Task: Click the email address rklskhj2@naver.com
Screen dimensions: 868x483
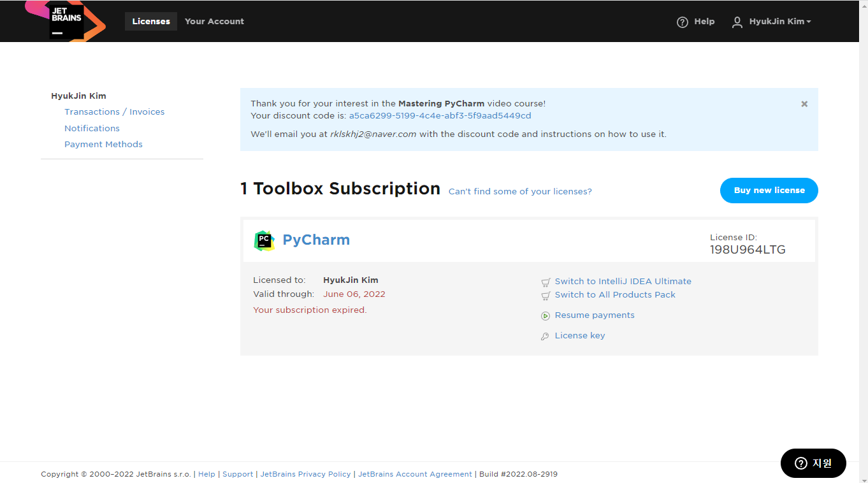Action: click(373, 134)
